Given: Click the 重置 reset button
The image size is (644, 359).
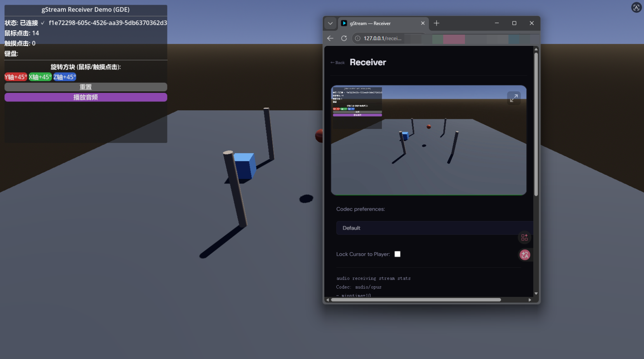Looking at the screenshot, I should [86, 87].
